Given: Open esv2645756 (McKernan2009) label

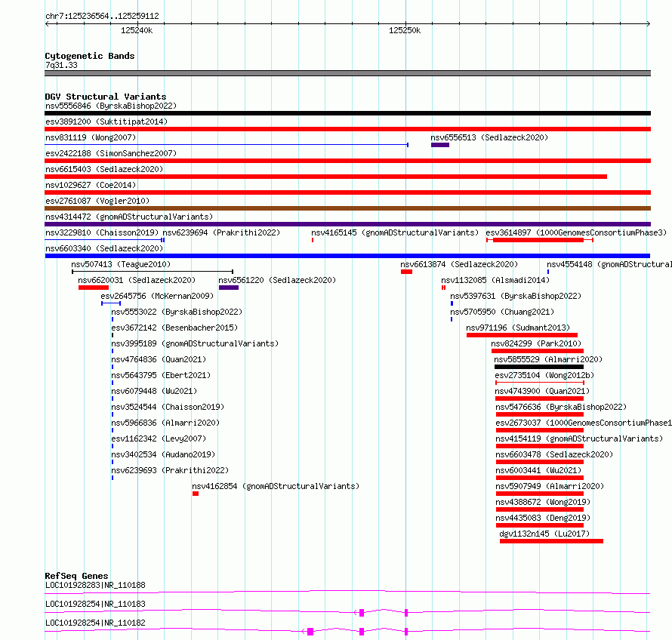Looking at the screenshot, I should pyautogui.click(x=157, y=296).
